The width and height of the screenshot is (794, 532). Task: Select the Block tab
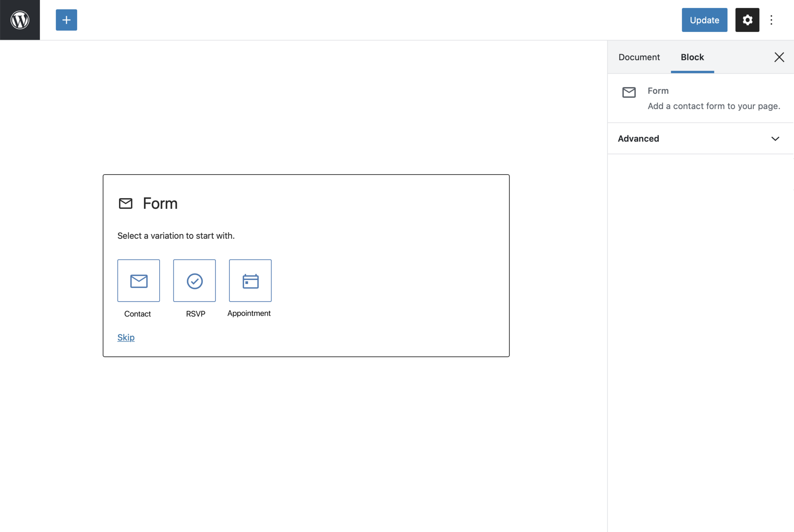pyautogui.click(x=692, y=57)
